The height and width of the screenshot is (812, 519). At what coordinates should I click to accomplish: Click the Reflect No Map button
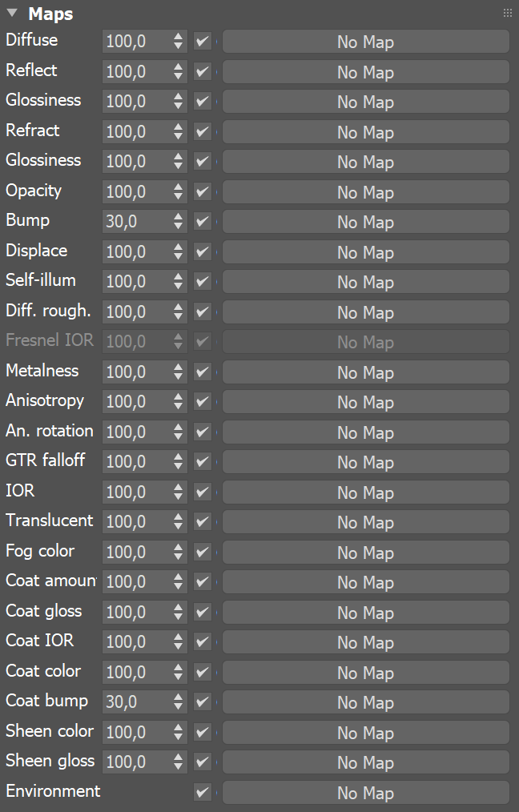pyautogui.click(x=365, y=72)
